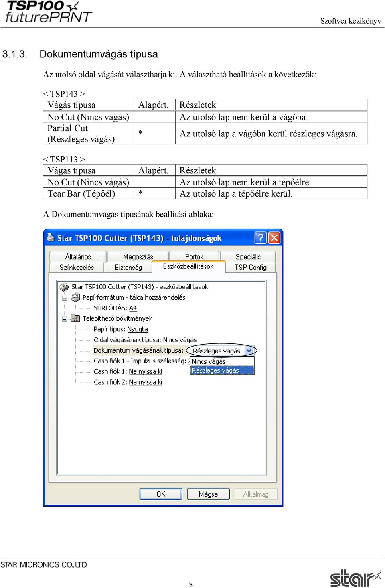The width and height of the screenshot is (385, 588).
Task: Close the properties dialog with the red X
Action: point(274,238)
